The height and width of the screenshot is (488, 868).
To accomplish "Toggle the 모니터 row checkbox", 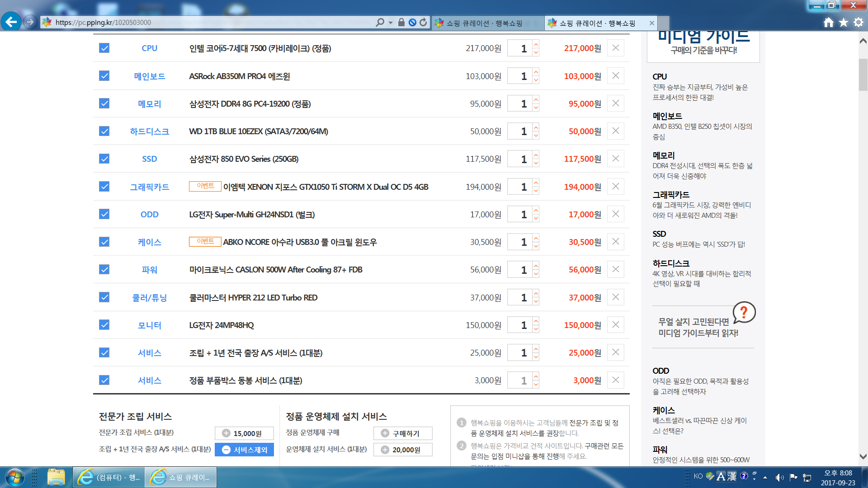I will click(104, 324).
